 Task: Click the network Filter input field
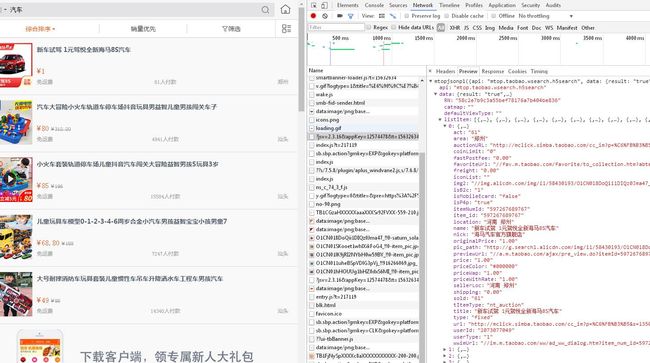point(336,27)
